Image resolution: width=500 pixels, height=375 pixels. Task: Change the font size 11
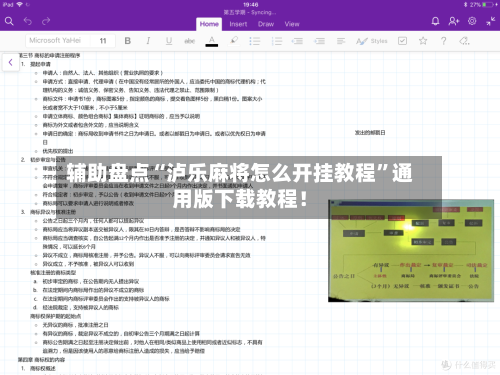103,41
